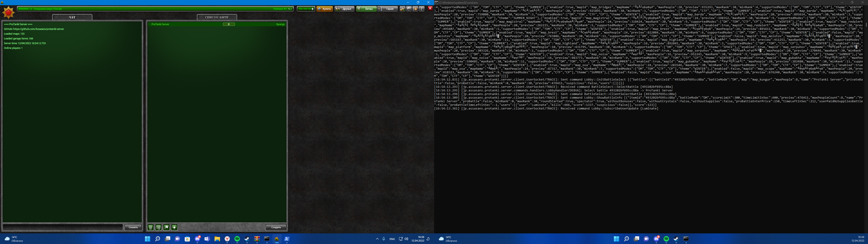The height and width of the screenshot is (244, 868).
Task: Select the CP battle mode filter icon
Action: pyautogui.click(x=174, y=227)
